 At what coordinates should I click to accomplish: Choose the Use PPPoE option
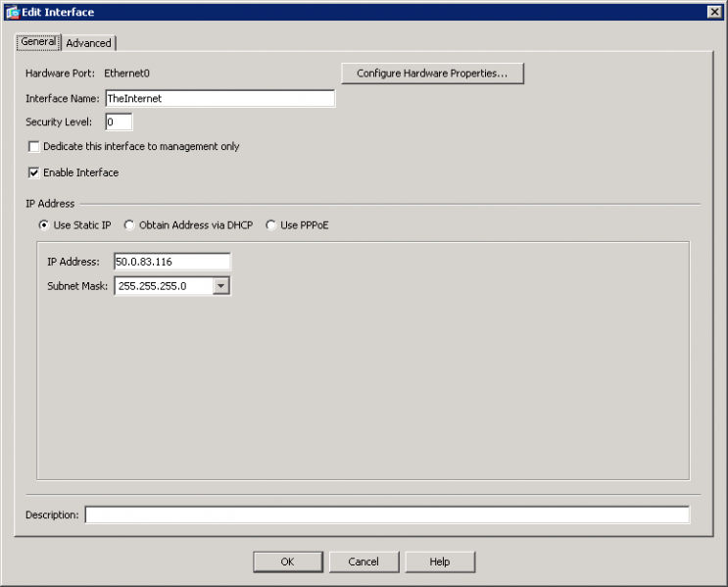pos(270,225)
